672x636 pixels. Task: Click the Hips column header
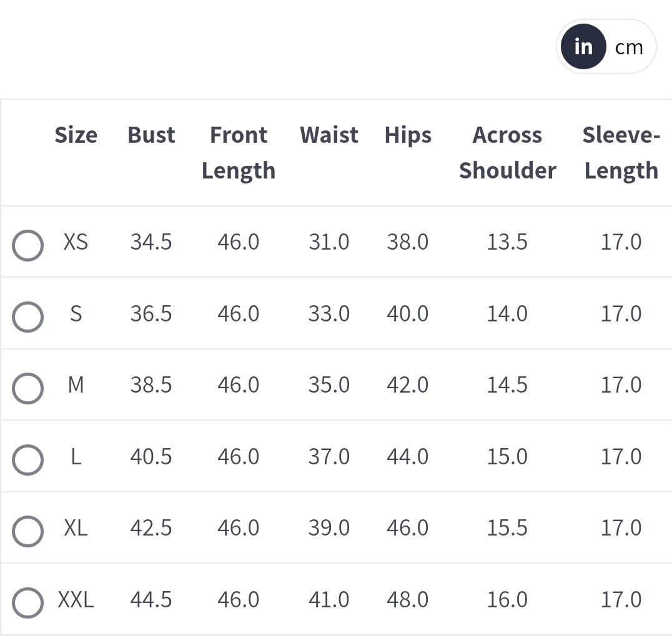tap(408, 135)
